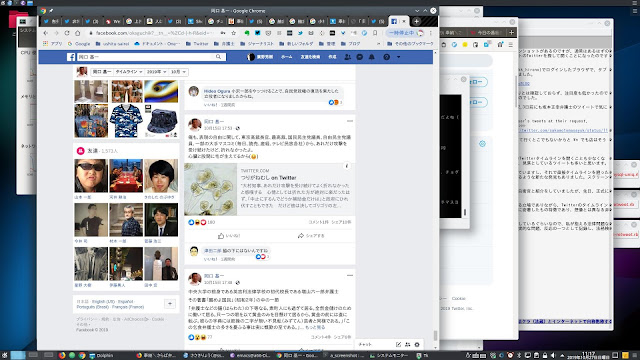Click ホーム in the Facebook header
The image size is (640, 360).
coord(287,57)
